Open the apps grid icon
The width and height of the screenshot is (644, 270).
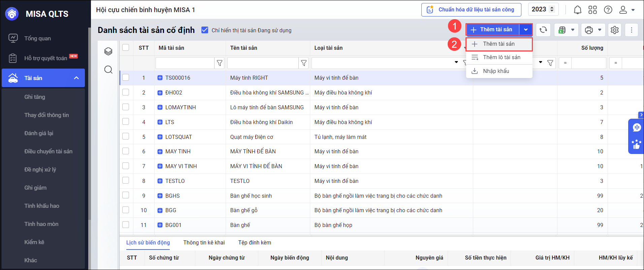click(592, 10)
